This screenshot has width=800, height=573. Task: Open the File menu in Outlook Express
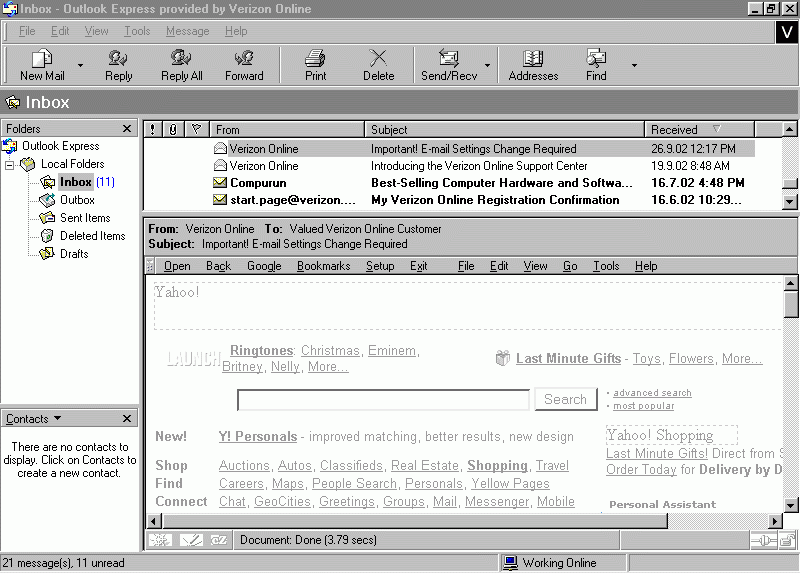27,31
